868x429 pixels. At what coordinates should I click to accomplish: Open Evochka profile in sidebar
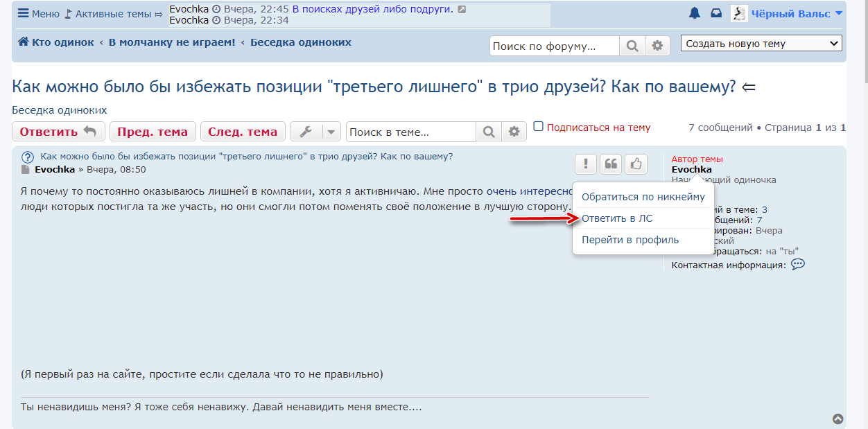(x=691, y=169)
